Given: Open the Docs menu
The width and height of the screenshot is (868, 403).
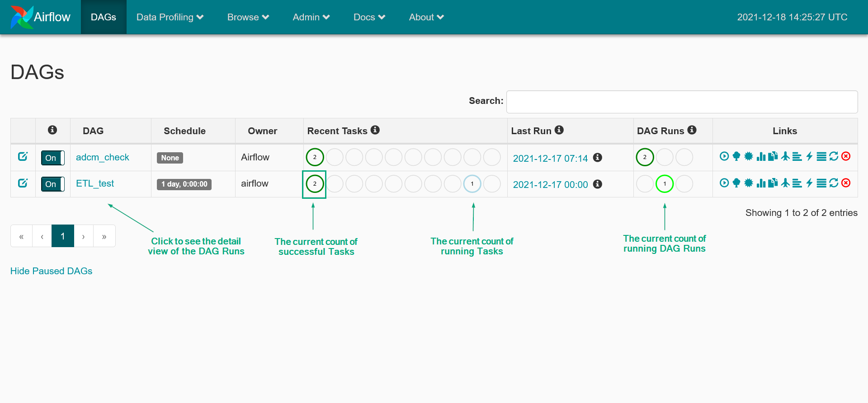Looking at the screenshot, I should click(x=369, y=17).
